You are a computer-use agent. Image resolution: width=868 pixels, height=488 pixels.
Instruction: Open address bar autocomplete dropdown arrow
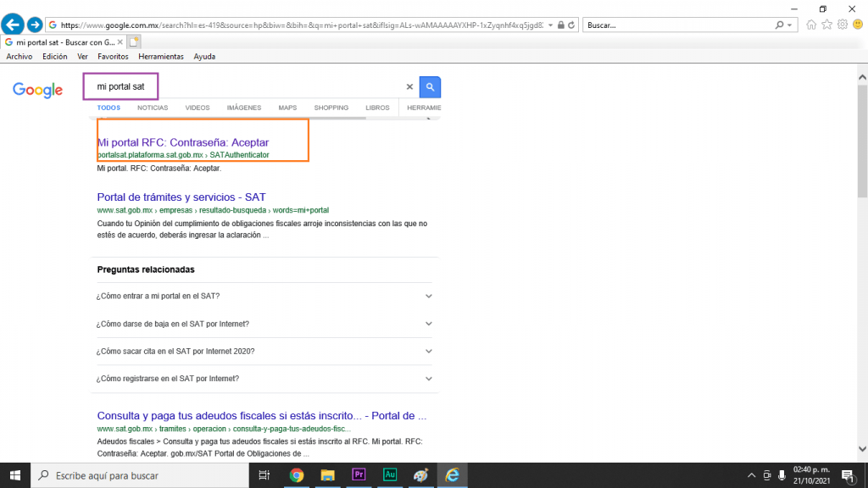[550, 25]
